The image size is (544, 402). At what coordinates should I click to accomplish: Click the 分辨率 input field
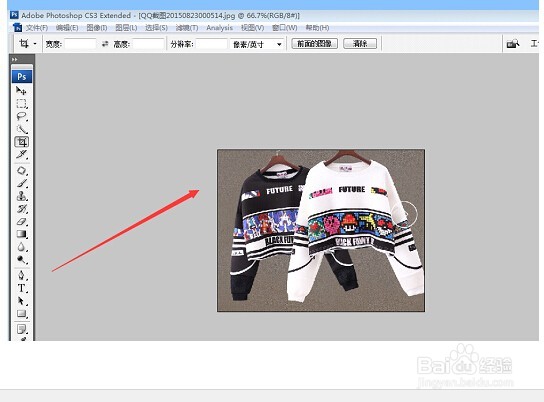point(212,44)
